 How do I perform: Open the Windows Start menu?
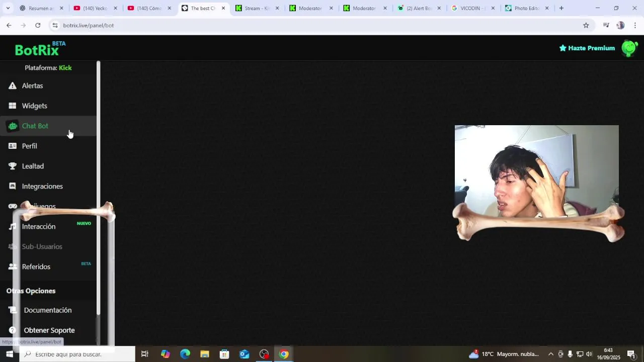9,354
